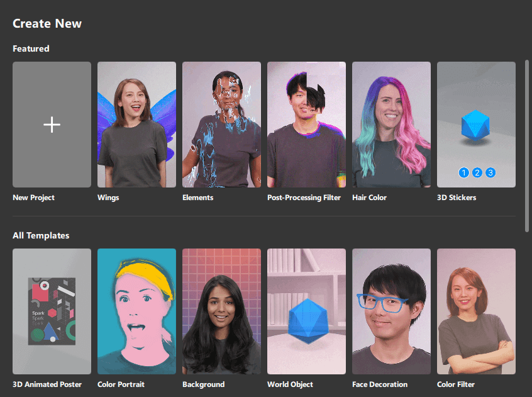Select the Color Filter template thumbnail

476,311
